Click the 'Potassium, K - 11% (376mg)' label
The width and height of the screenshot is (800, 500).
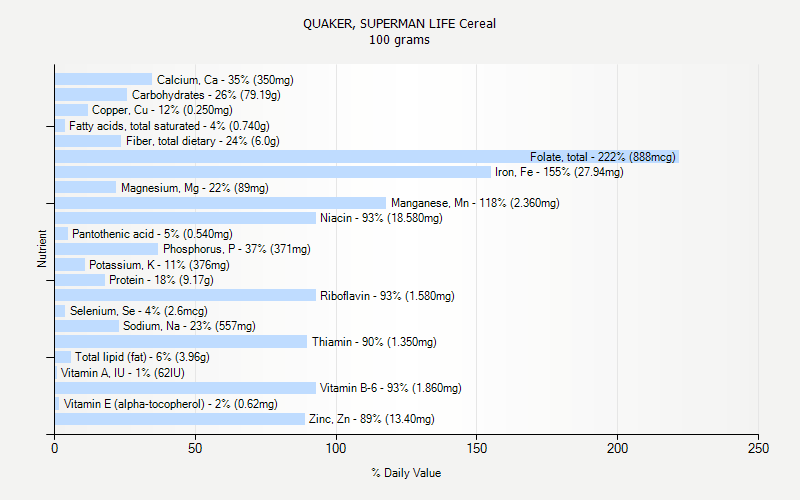tap(159, 265)
